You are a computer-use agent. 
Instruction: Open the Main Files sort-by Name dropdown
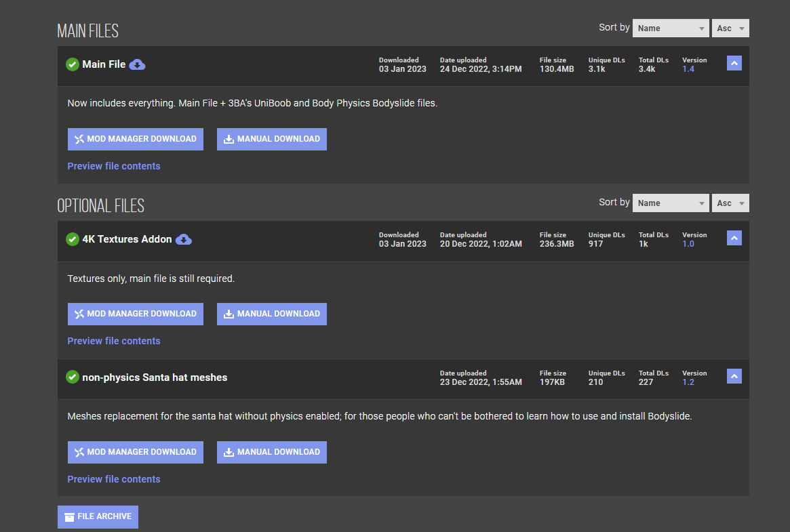tap(671, 28)
